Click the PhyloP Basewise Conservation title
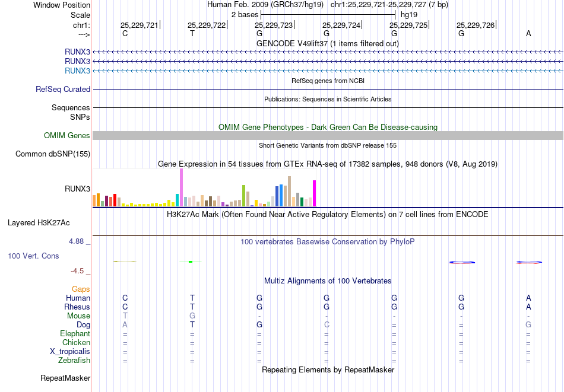Viewport: 564px width, 392px height. 328,241
